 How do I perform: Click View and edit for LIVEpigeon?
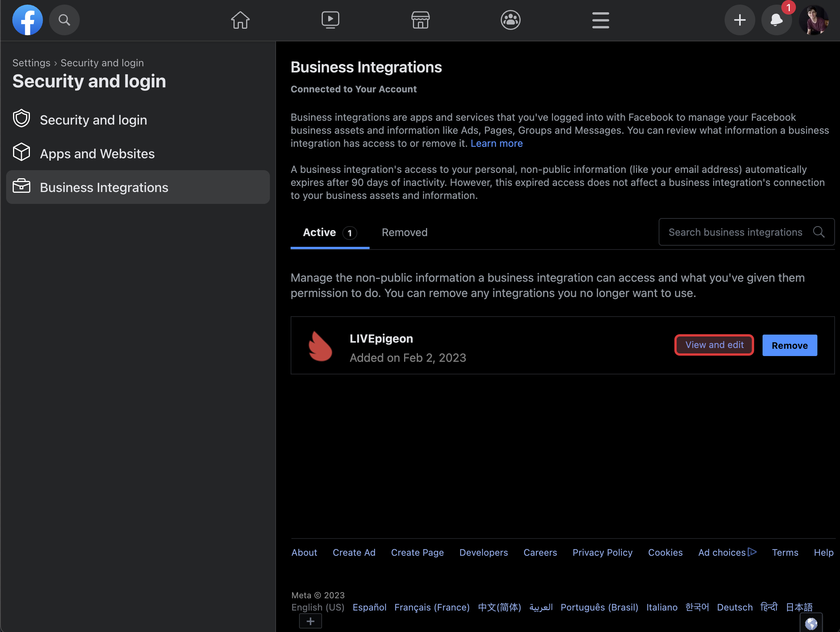tap(714, 345)
